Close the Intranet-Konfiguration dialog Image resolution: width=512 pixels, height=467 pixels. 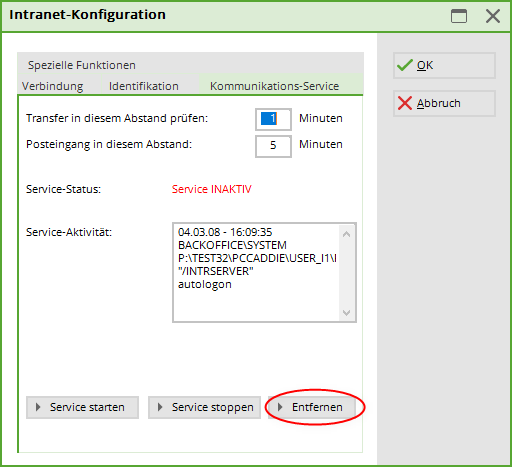click(493, 16)
